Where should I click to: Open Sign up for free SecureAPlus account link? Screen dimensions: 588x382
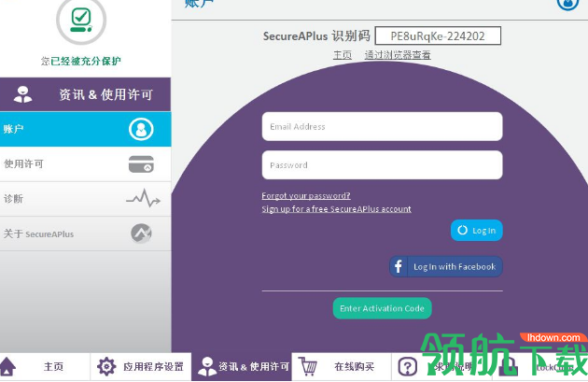click(x=336, y=209)
